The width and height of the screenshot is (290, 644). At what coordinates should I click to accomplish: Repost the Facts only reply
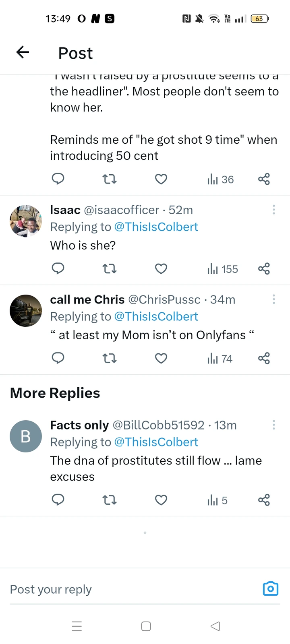pos(110,500)
